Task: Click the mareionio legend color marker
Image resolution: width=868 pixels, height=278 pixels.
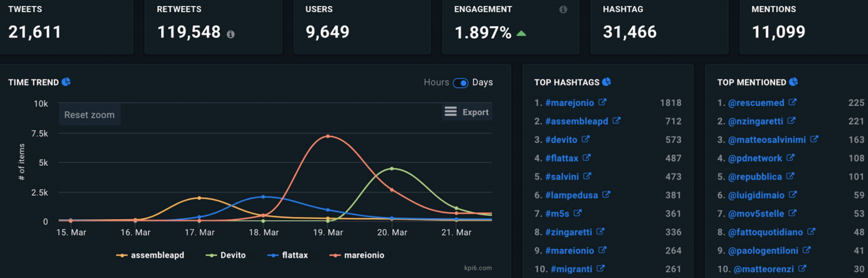Action: [335, 255]
